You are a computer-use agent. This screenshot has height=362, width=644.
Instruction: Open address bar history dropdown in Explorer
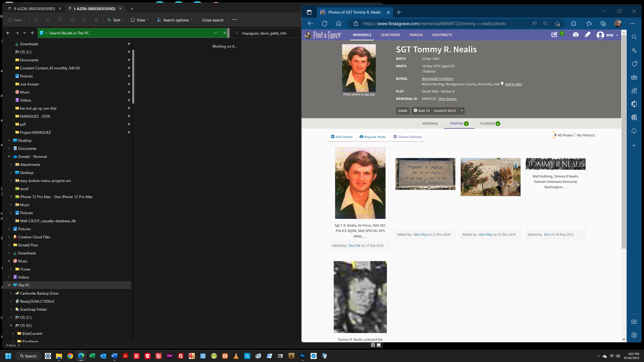point(215,33)
